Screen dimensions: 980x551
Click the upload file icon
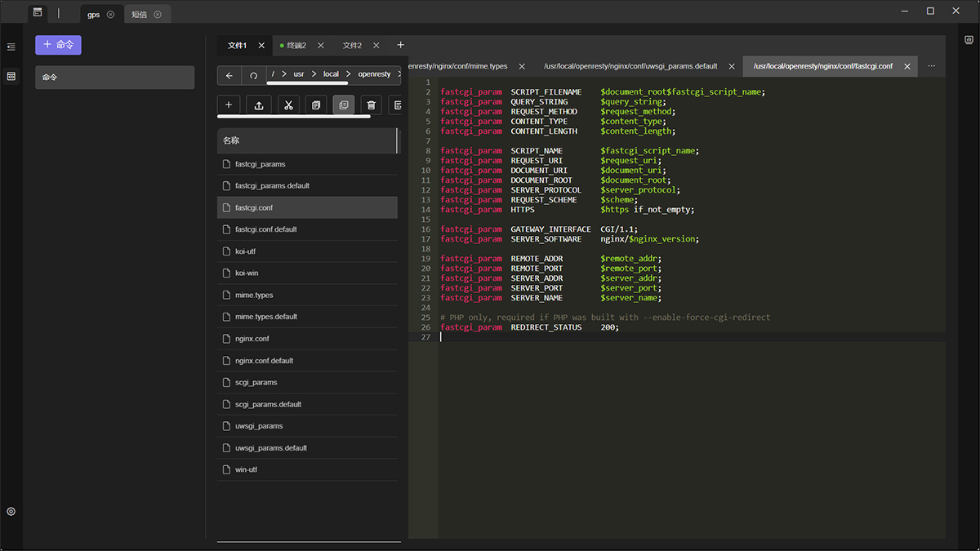[x=259, y=105]
